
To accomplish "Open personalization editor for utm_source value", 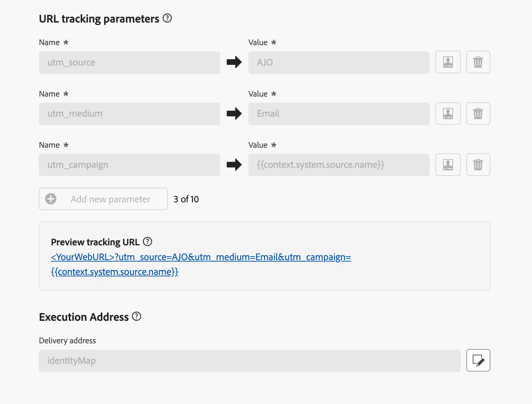I will point(448,62).
